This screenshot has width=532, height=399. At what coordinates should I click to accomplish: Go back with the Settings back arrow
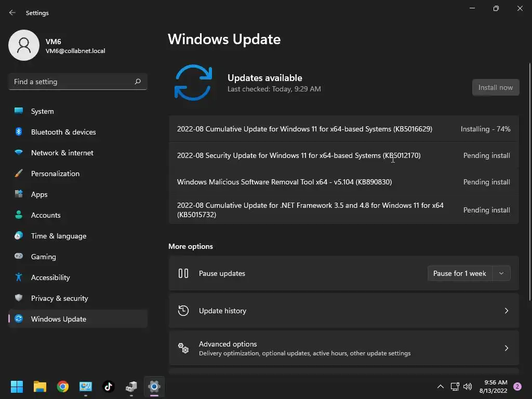click(x=12, y=12)
